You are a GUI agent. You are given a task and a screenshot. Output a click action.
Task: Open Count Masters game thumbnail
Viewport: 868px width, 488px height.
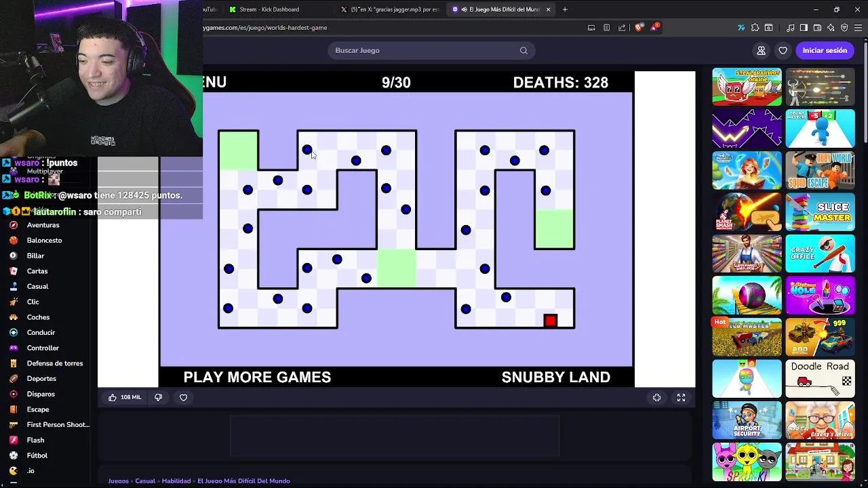[820, 128]
